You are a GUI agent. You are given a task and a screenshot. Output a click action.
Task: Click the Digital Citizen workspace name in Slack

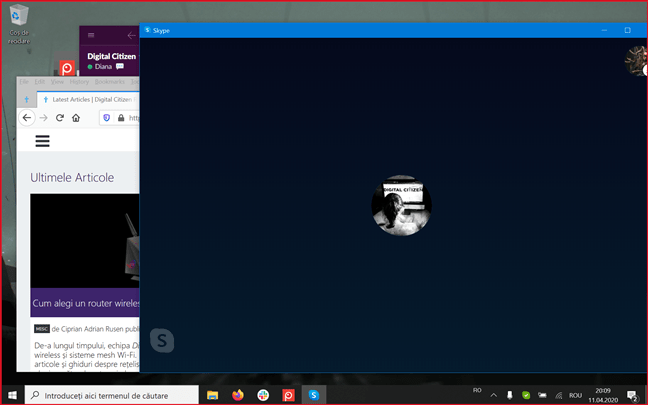(x=111, y=56)
